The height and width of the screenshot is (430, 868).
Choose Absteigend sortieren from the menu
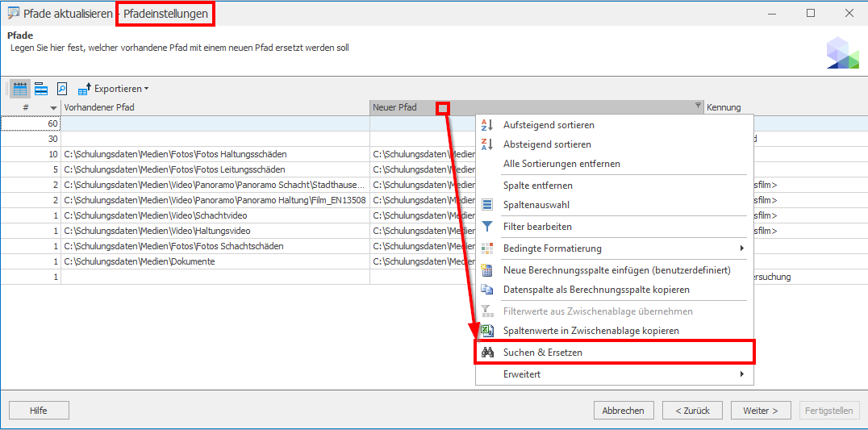(x=547, y=144)
